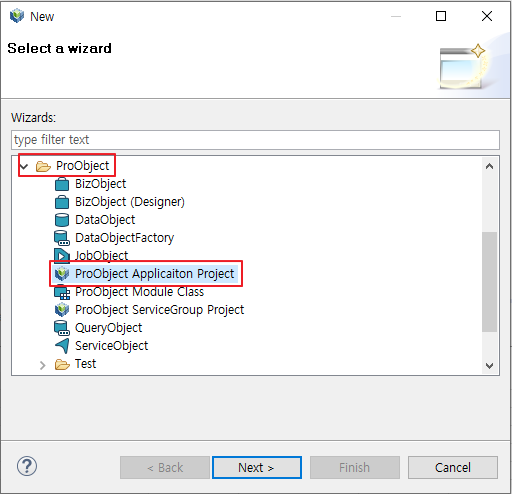The width and height of the screenshot is (512, 494).
Task: Click the DataObject cylinder icon
Action: (x=62, y=220)
